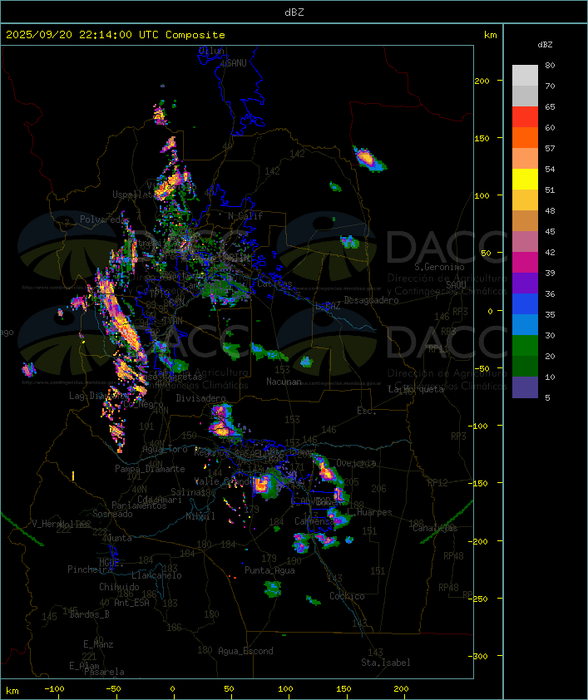
Task: Select the S.Geronimo label on the map
Action: tap(439, 267)
